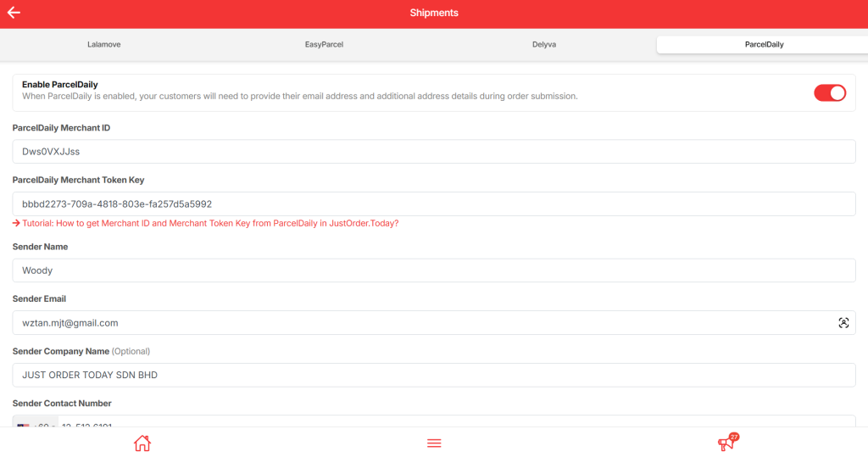Disable the Enable ParcelDaily toggle
Screen dimensions: 868x457
(x=829, y=93)
